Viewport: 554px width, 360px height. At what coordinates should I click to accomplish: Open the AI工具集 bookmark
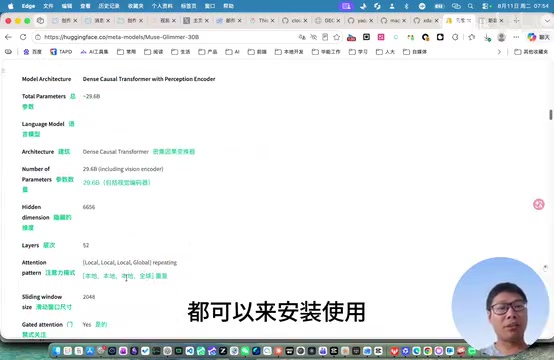click(x=94, y=52)
